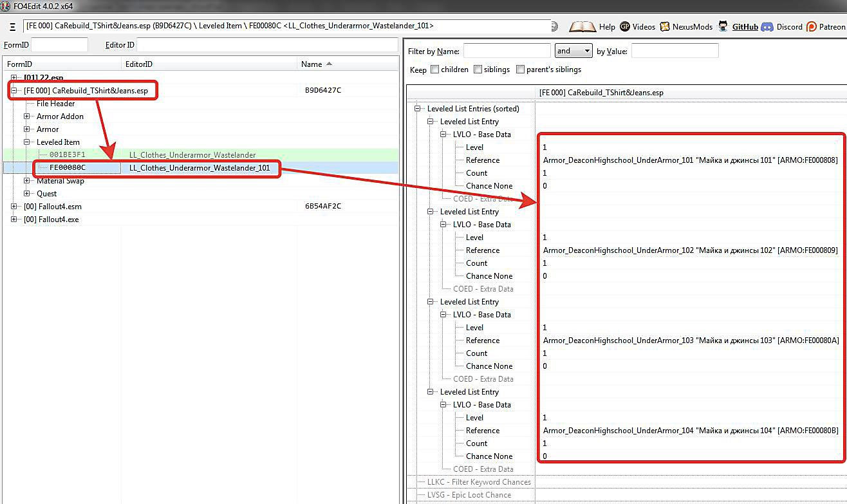Expand the Fallout4.esm plugin node

click(14, 207)
